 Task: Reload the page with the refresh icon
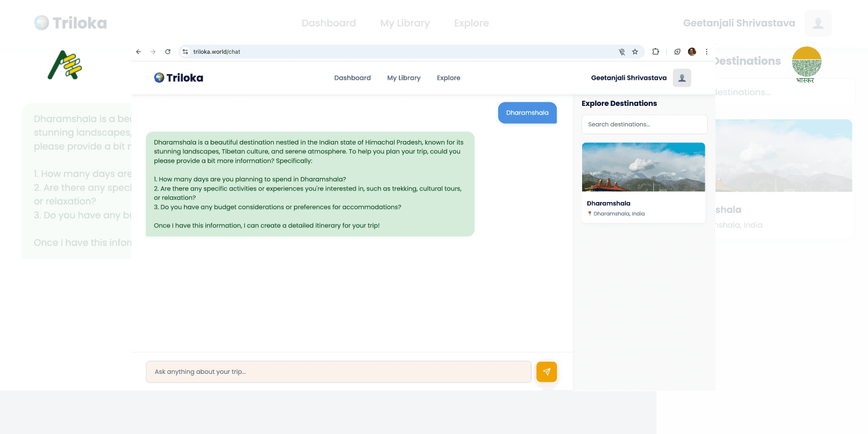(167, 52)
